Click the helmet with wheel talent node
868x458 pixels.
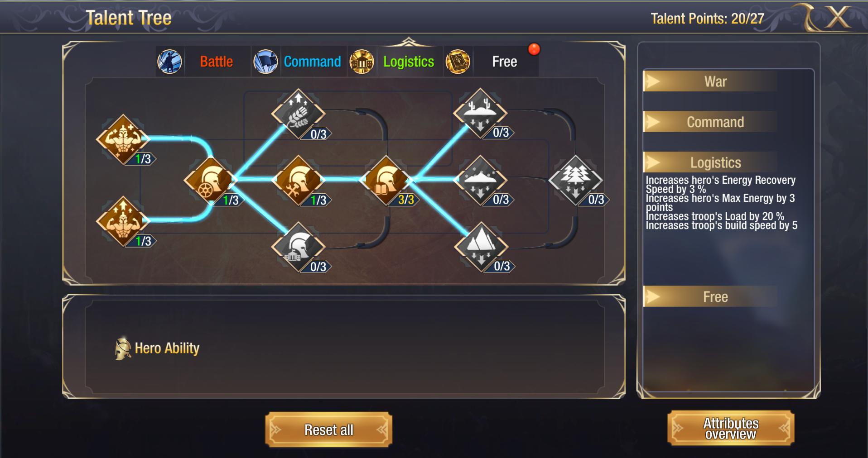tap(211, 179)
